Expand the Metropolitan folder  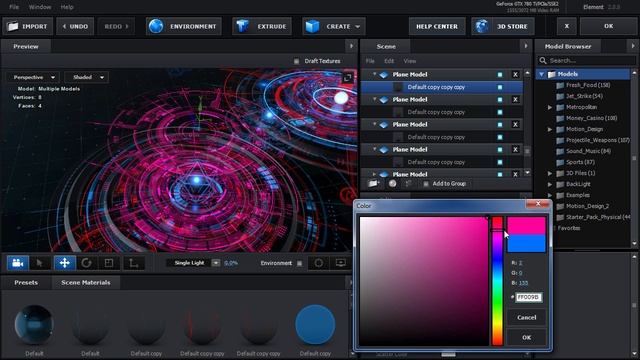(550, 107)
